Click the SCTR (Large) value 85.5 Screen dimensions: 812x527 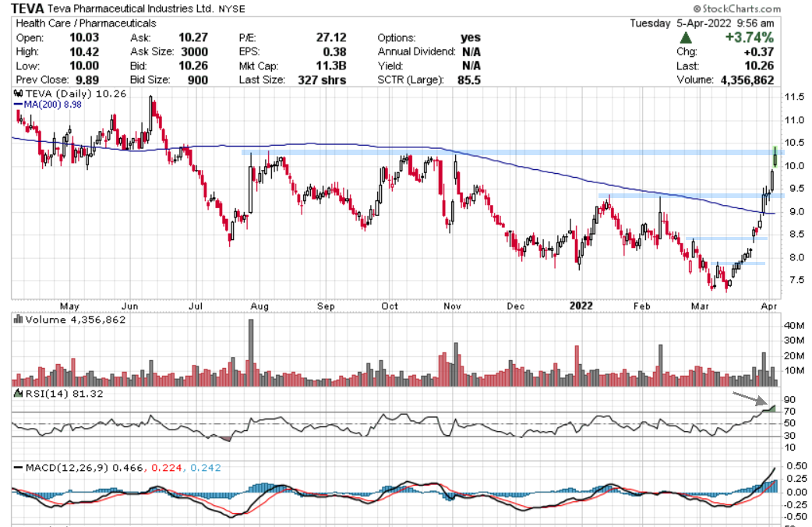point(469,80)
